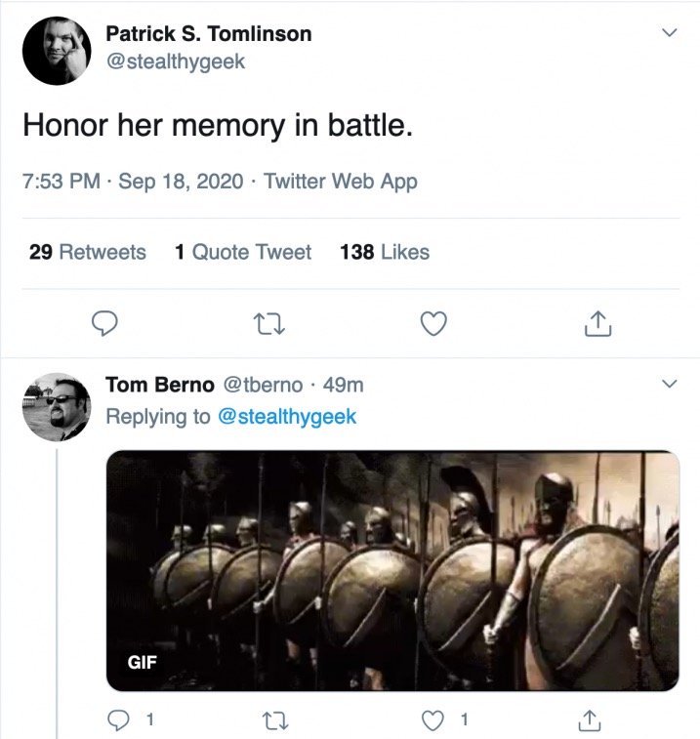The image size is (700, 739).
Task: Expand options chevron on Tom Berno's reply
Action: [x=670, y=384]
